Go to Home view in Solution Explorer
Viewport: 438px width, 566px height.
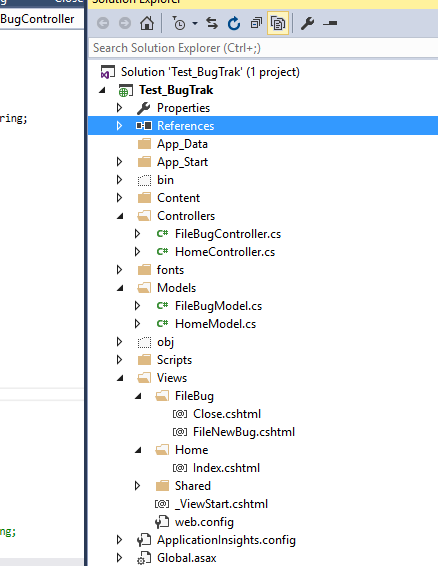[x=147, y=23]
